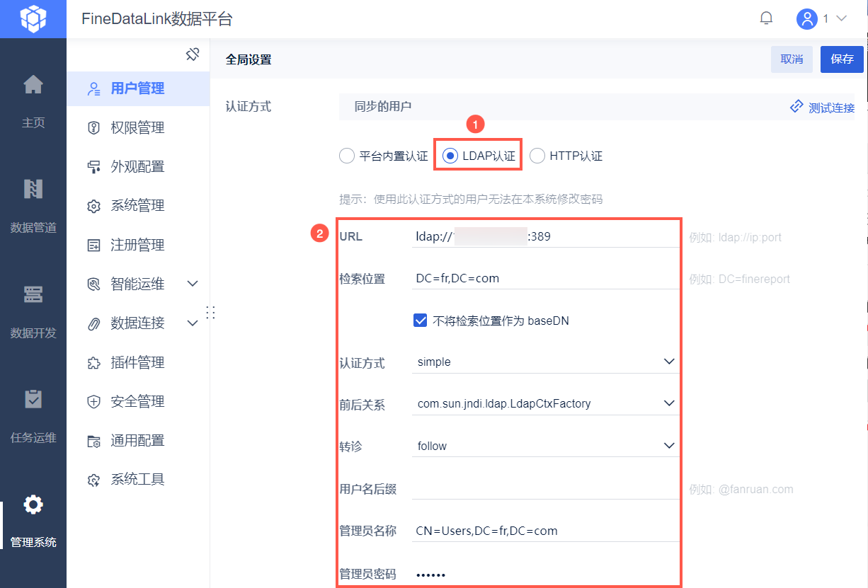
Task: Go to 注册管理 menu item
Action: coord(138,246)
